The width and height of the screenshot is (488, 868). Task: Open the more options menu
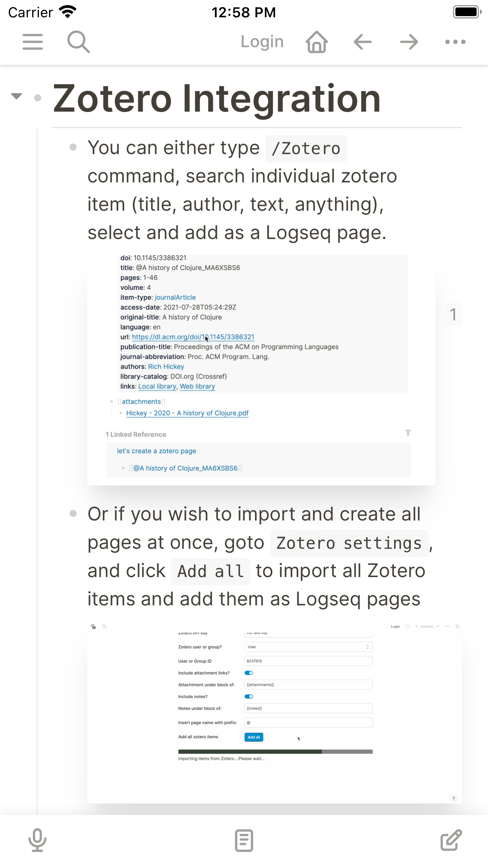(x=455, y=42)
